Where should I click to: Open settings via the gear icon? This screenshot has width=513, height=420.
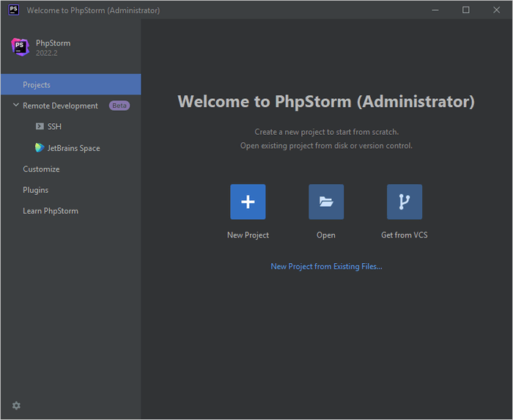16,405
